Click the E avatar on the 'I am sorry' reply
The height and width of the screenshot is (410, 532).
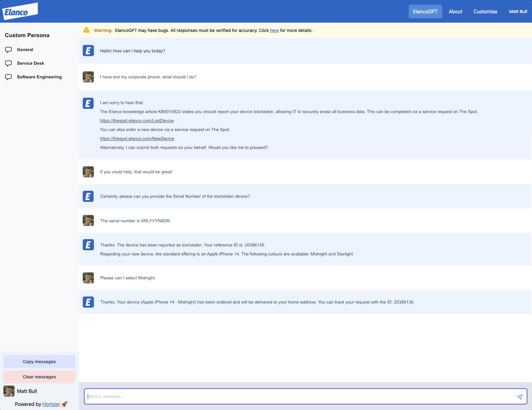(x=88, y=103)
